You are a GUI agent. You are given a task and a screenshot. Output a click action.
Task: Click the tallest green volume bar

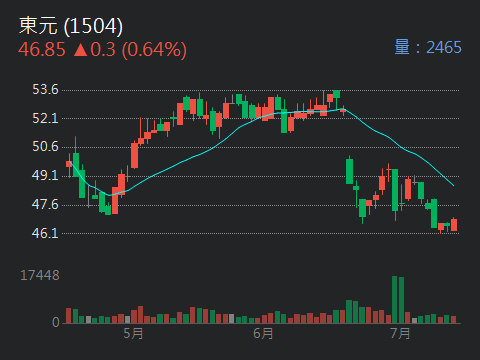(395, 299)
